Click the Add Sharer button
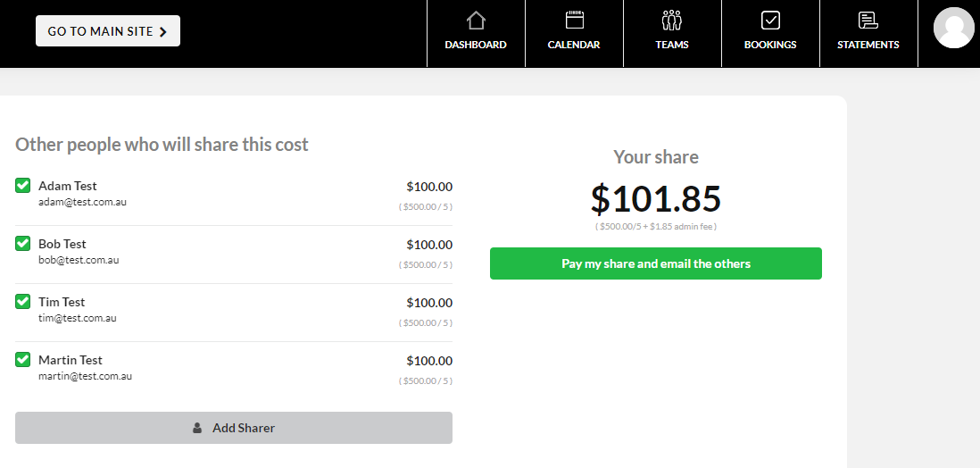The width and height of the screenshot is (980, 468). 234,428
